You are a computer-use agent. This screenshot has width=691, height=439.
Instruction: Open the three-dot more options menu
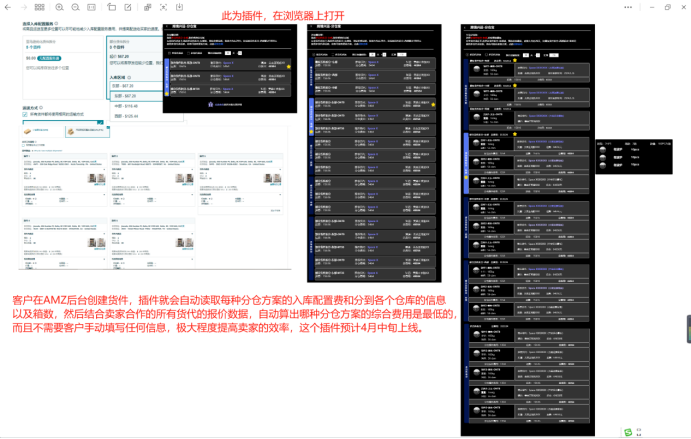tap(628, 7)
